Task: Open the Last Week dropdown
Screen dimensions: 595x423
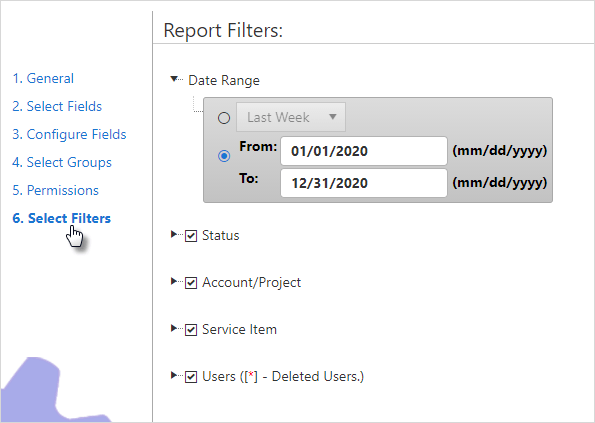Action: point(291,117)
